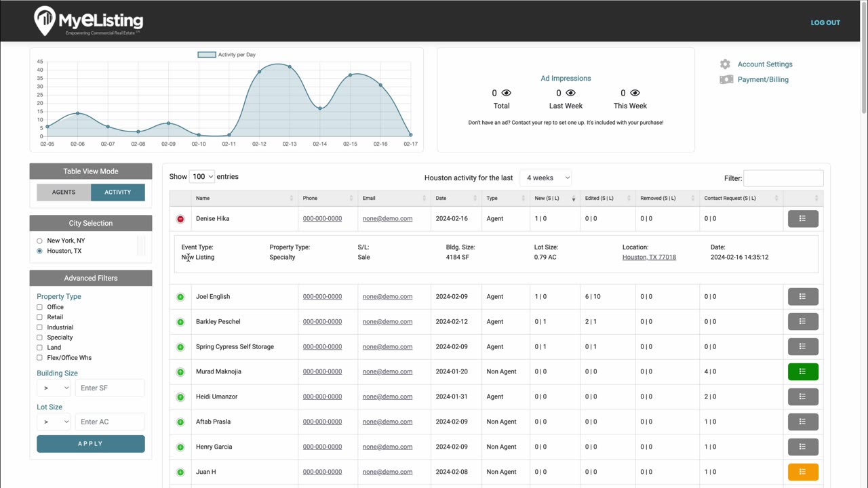Image resolution: width=868 pixels, height=488 pixels.
Task: Click the Enter SF building size field
Action: click(110, 388)
